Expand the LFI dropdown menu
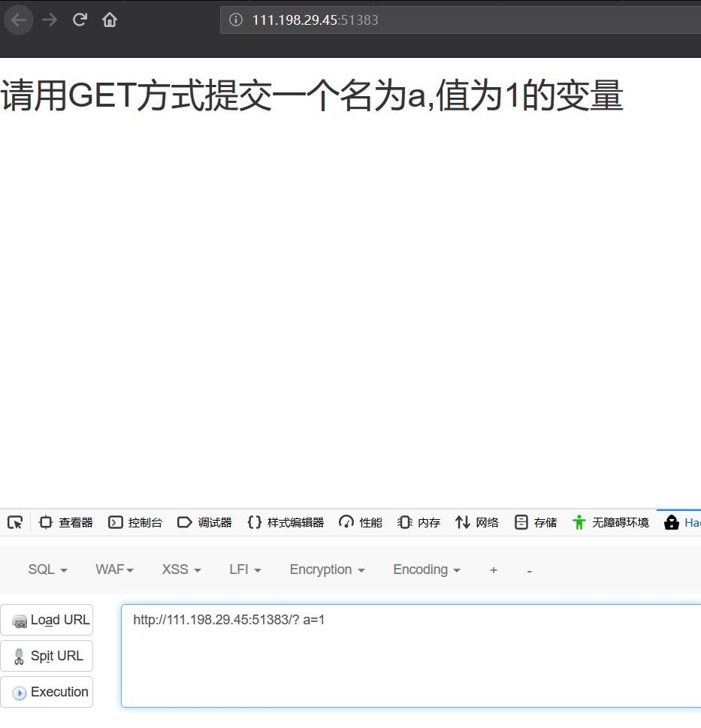 (x=245, y=569)
